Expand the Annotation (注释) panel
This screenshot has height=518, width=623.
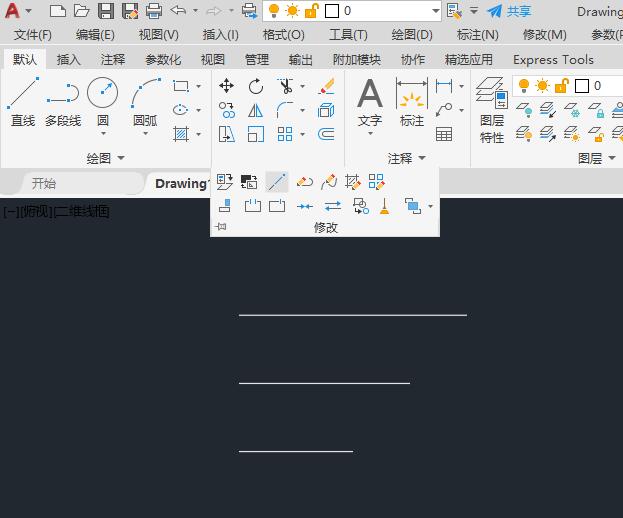coord(406,158)
